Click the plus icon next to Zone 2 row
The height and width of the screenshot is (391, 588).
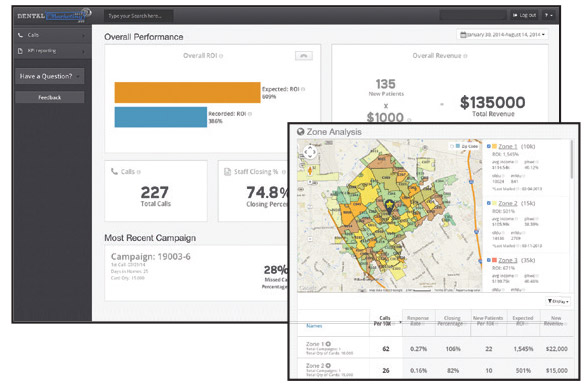328,366
